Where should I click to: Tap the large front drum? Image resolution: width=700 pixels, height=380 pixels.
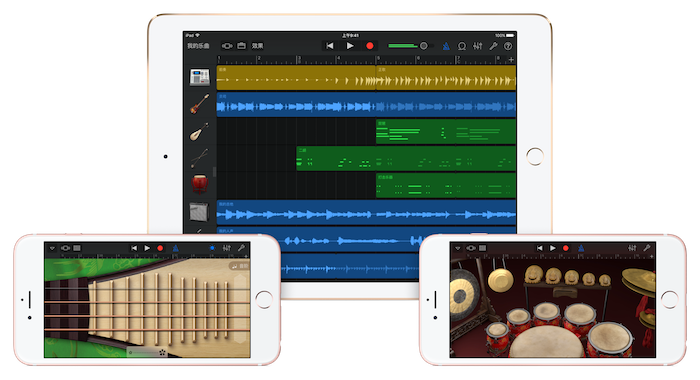[x=546, y=342]
